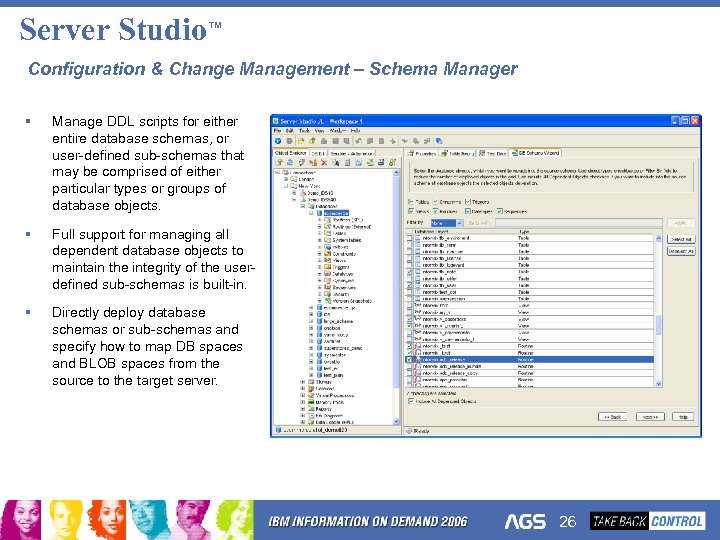The height and width of the screenshot is (540, 720).
Task: Toggle the Views object type checkbox
Action: pyautogui.click(x=411, y=211)
